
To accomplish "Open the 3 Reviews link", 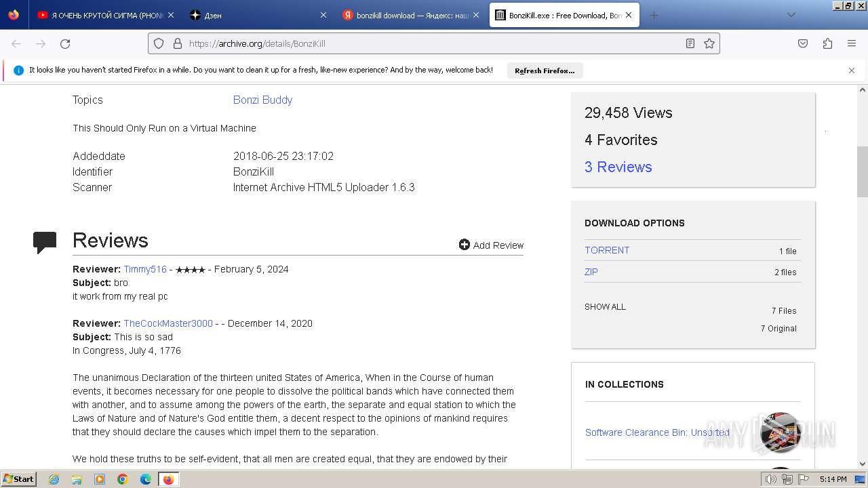I will coord(618,167).
